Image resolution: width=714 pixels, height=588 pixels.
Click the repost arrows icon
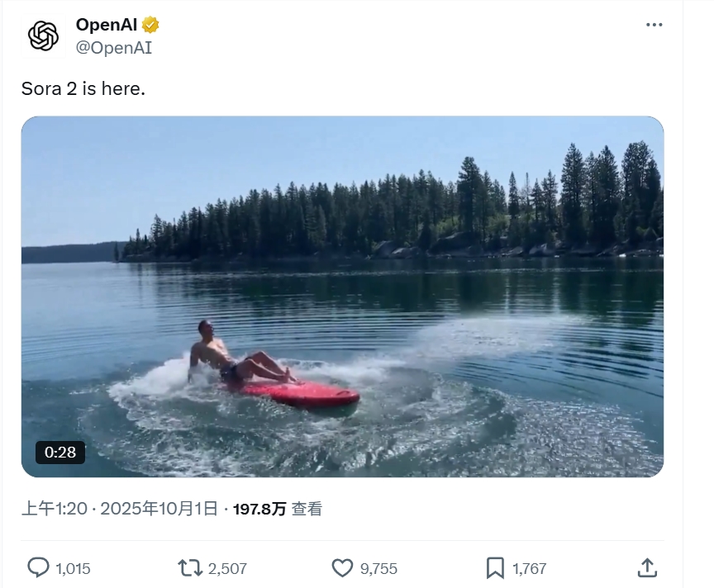[x=189, y=567]
